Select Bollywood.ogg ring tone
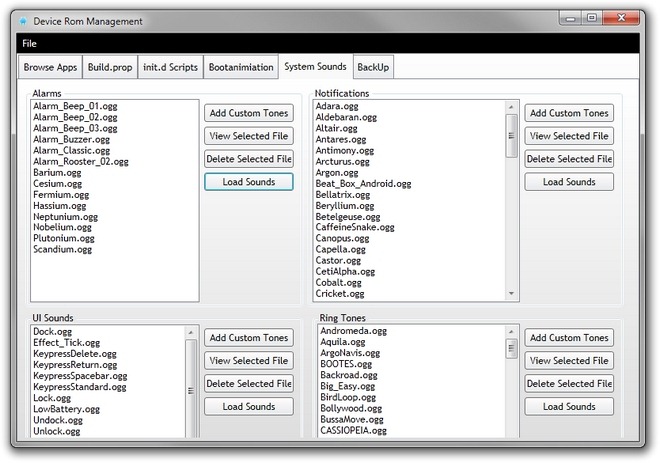The image size is (660, 463). (x=351, y=408)
